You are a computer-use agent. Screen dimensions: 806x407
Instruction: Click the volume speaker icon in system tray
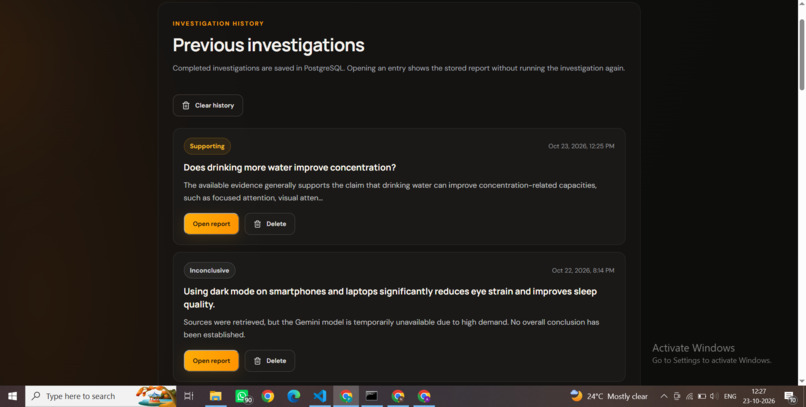click(713, 396)
